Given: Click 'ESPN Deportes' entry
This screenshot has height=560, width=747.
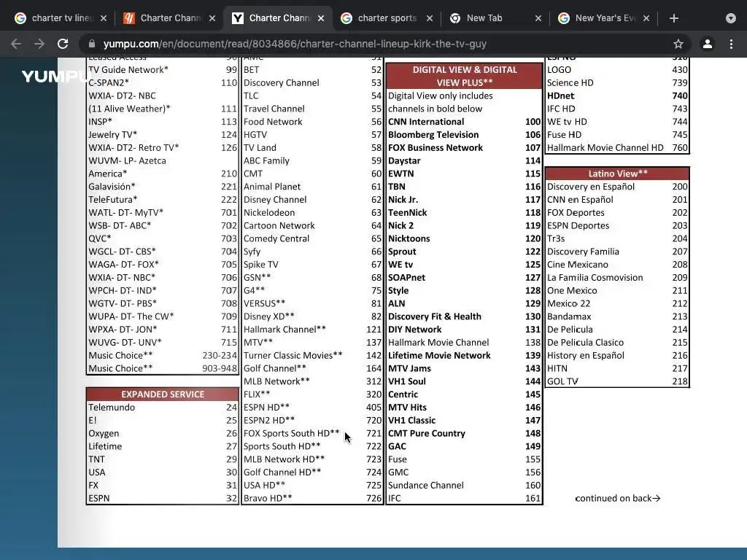Looking at the screenshot, I should [617, 226].
